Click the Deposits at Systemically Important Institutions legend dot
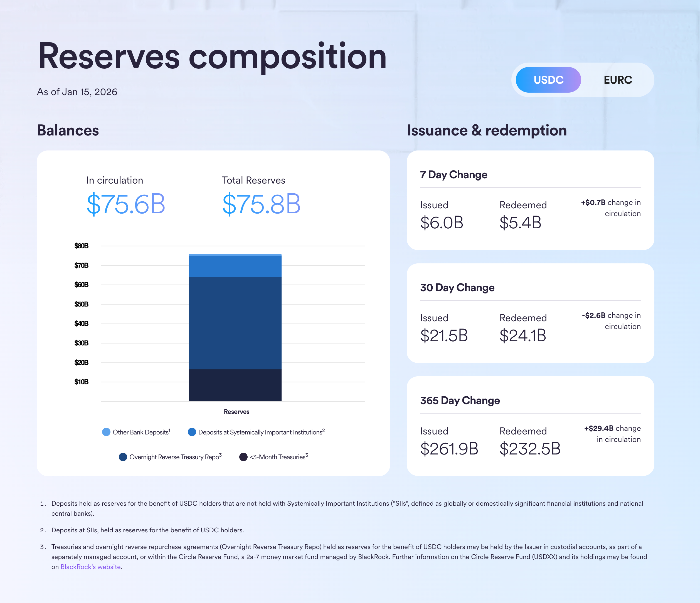 click(x=192, y=432)
